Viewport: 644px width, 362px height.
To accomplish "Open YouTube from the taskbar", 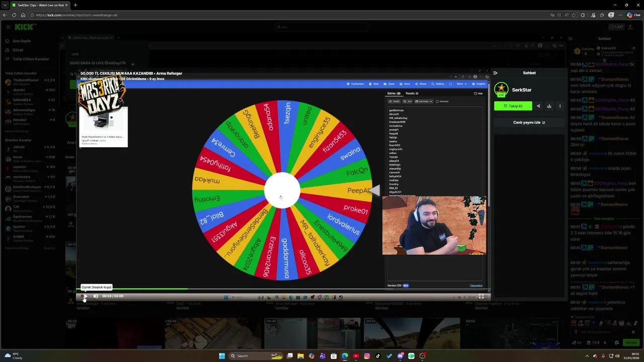I will click(356, 356).
